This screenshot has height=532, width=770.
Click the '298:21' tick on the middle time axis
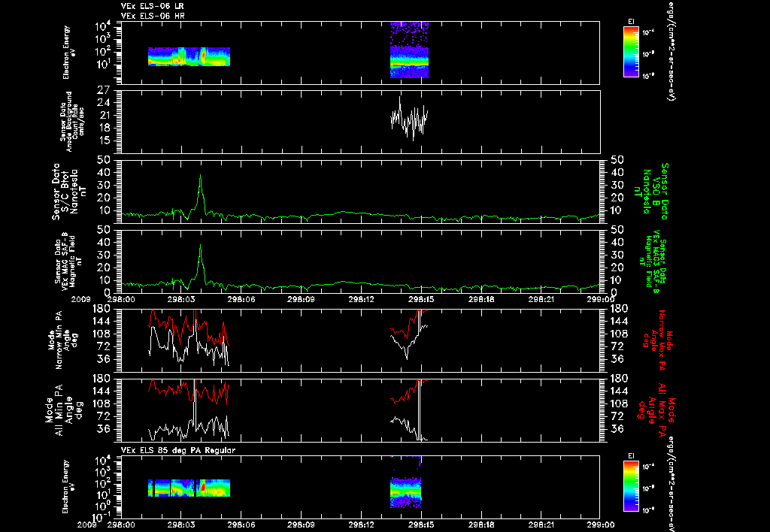(541, 299)
